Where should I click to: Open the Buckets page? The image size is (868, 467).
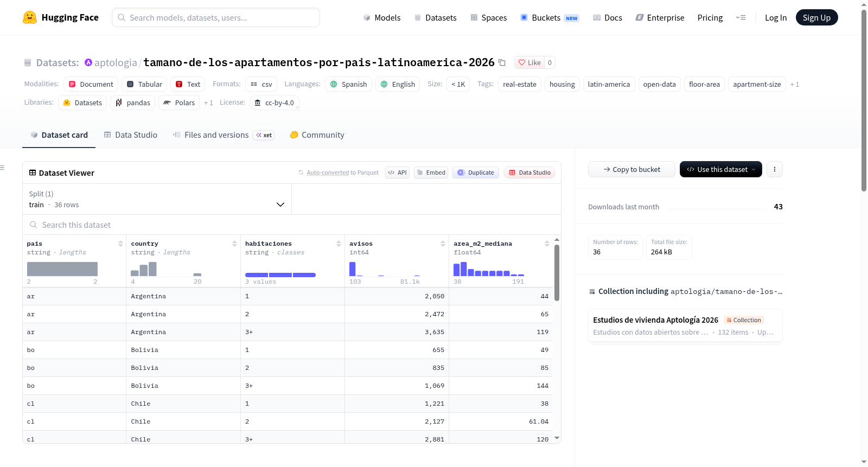tap(550, 18)
